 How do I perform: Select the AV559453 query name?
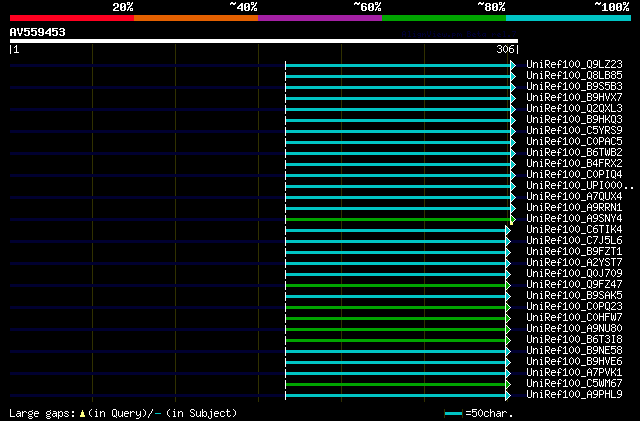(38, 32)
